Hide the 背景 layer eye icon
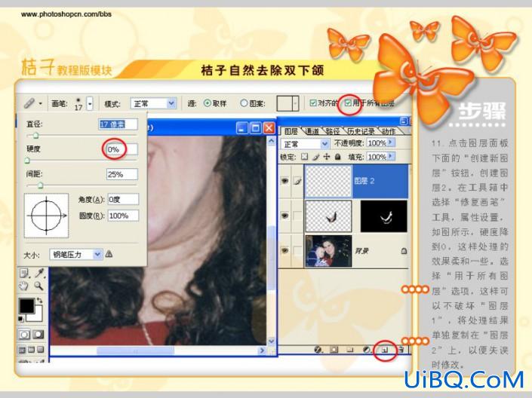The image size is (532, 398). pyautogui.click(x=284, y=250)
